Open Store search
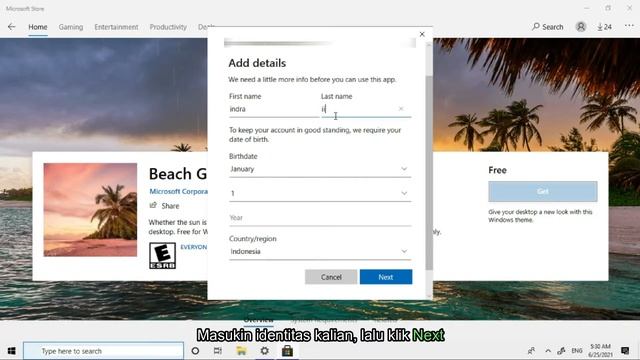The image size is (640, 360). click(547, 27)
